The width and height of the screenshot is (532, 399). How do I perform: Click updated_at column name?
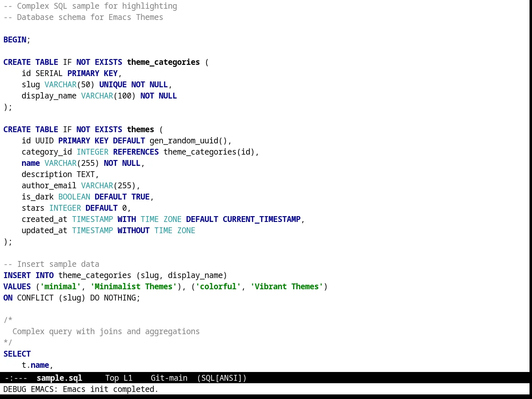(44, 230)
